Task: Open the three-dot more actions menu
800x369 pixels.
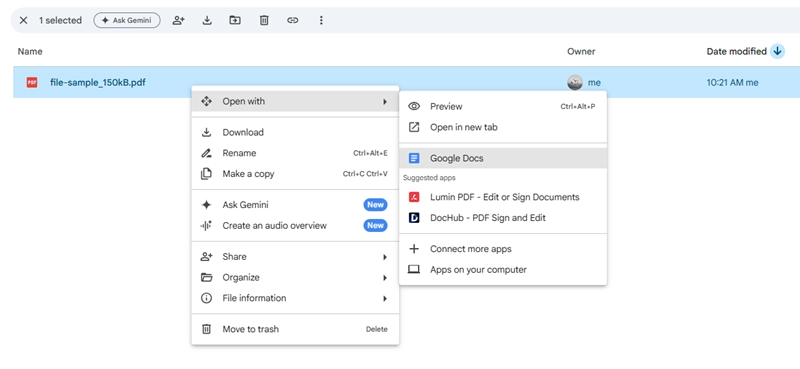Action: click(x=321, y=20)
